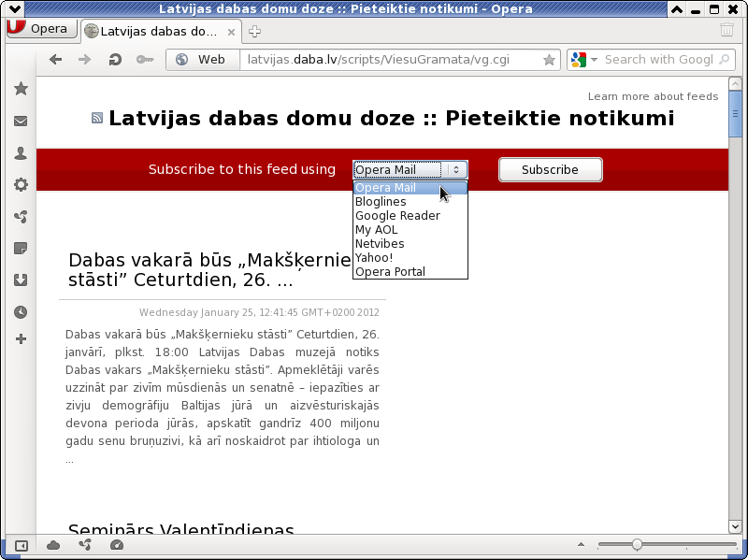Open the closed tabs trash icon
This screenshot has height=560, width=748.
point(726,30)
